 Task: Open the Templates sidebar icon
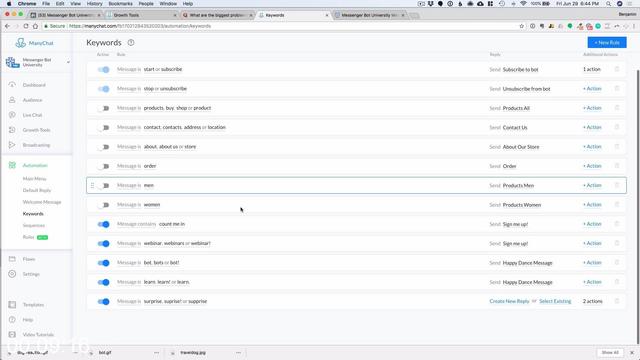click(12, 305)
